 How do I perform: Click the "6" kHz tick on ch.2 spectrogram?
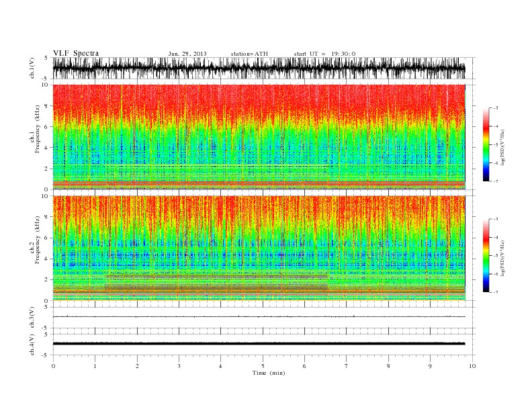pos(47,238)
